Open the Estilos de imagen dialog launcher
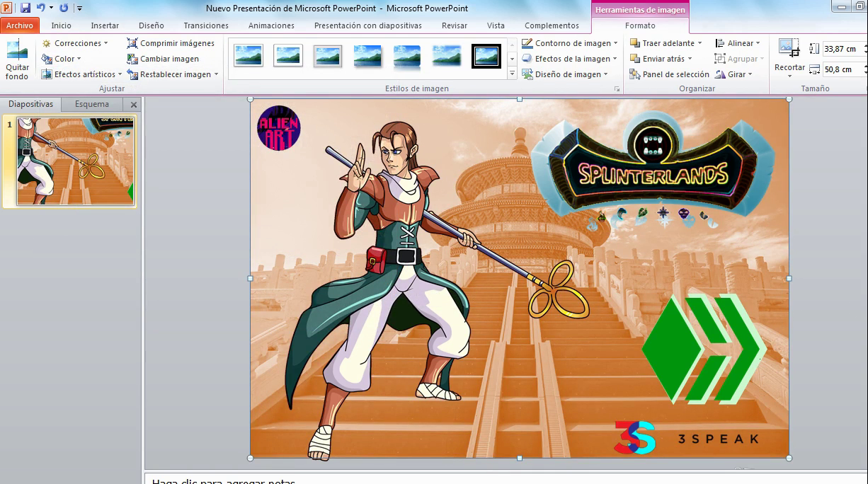Viewport: 868px width, 484px height. click(617, 89)
